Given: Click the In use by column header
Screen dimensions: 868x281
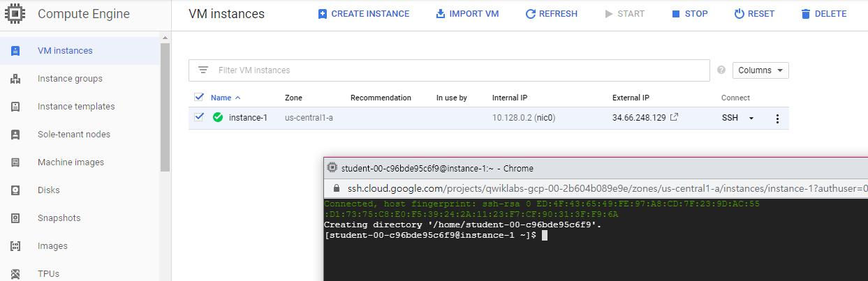Looking at the screenshot, I should (452, 98).
